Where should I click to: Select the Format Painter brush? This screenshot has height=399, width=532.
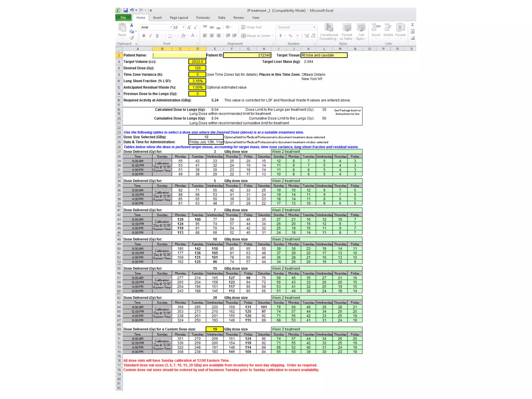pos(132,38)
